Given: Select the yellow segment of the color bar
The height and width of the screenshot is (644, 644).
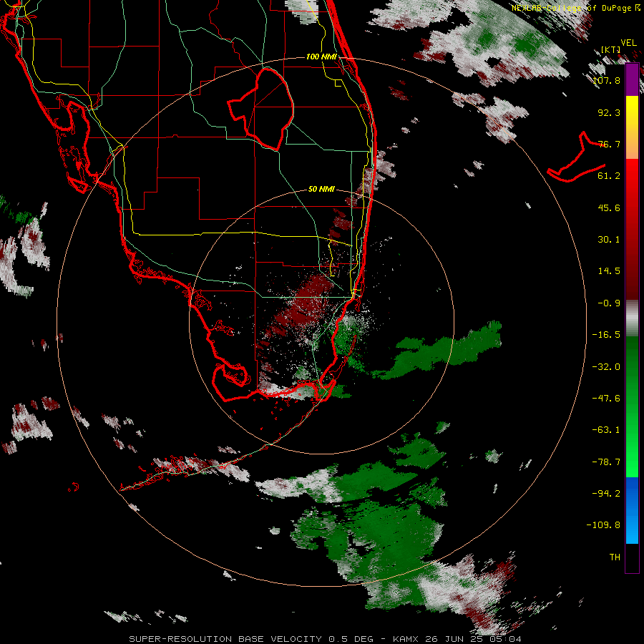Looking at the screenshot, I should pyautogui.click(x=632, y=127).
